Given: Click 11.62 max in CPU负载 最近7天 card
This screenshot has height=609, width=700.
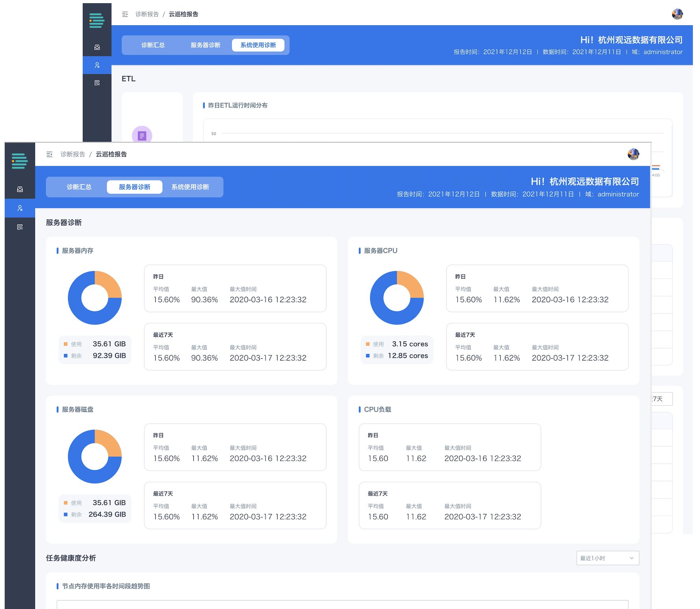Looking at the screenshot, I should (x=416, y=516).
